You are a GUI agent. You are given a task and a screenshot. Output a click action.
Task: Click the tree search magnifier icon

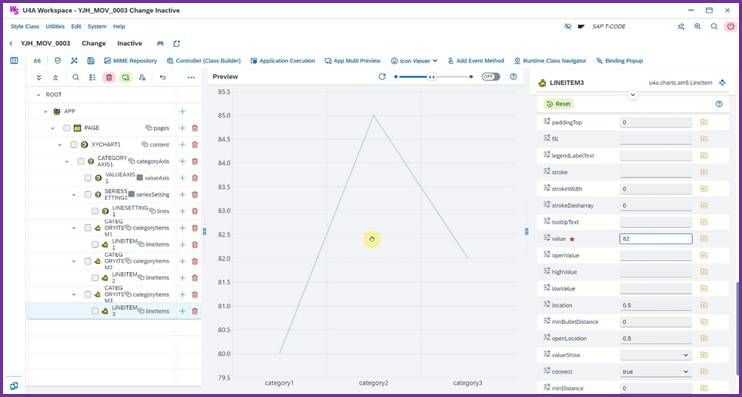pos(76,77)
